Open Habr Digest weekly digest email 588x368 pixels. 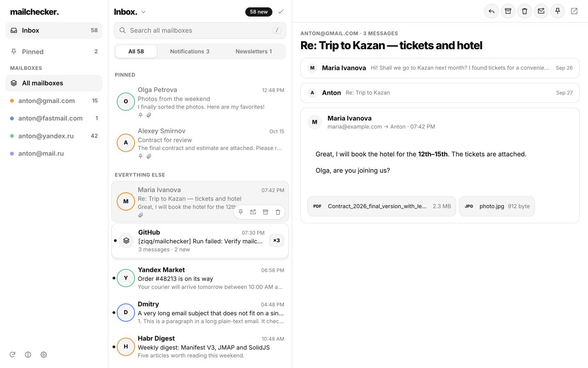pyautogui.click(x=200, y=347)
